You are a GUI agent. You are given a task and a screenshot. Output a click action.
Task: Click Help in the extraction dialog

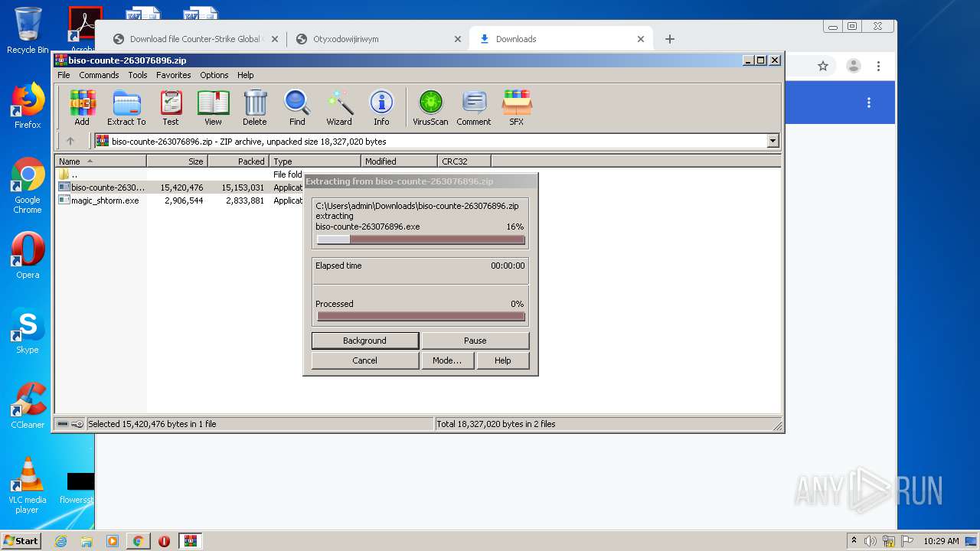[x=503, y=360]
